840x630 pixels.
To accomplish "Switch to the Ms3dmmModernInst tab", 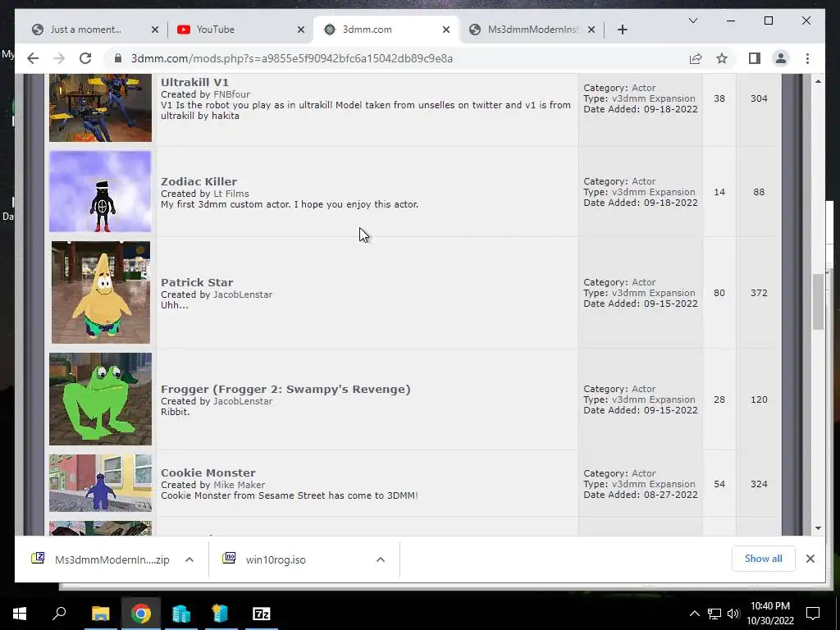I will [532, 30].
